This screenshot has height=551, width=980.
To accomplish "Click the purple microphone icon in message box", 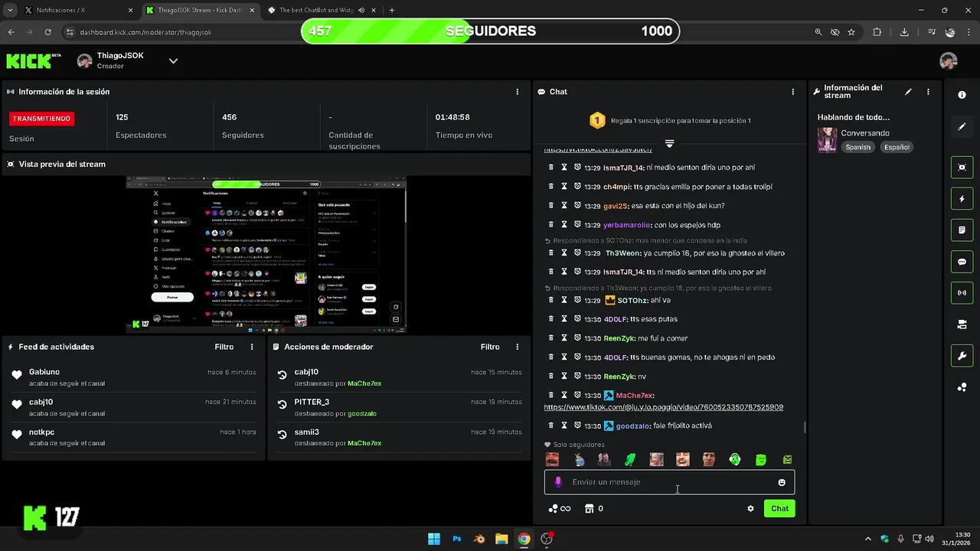I will (x=558, y=482).
